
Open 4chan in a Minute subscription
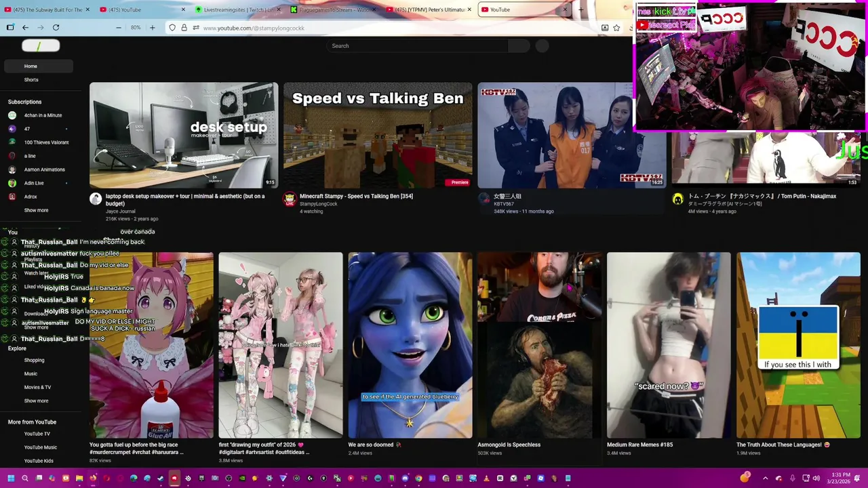(x=38, y=115)
